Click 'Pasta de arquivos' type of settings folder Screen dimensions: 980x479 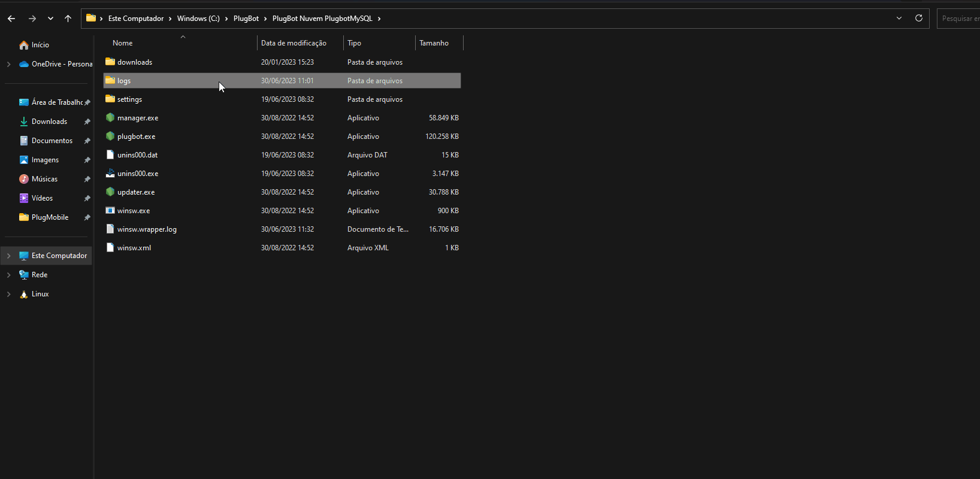pyautogui.click(x=375, y=99)
